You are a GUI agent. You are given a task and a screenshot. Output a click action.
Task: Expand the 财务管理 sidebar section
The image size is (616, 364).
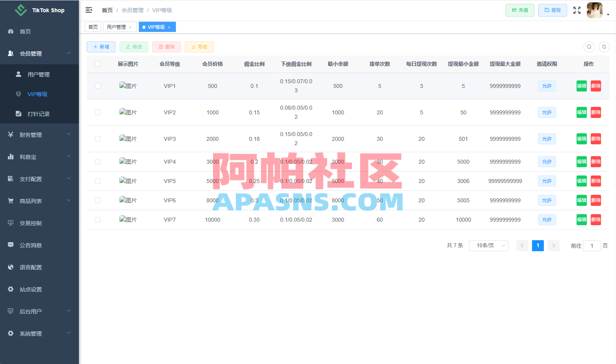click(39, 135)
